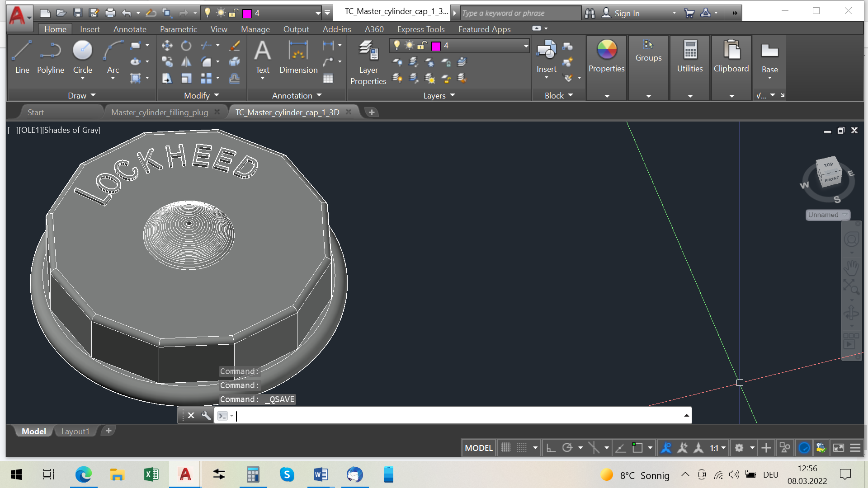Toggle Ortho mode in status bar

(551, 448)
